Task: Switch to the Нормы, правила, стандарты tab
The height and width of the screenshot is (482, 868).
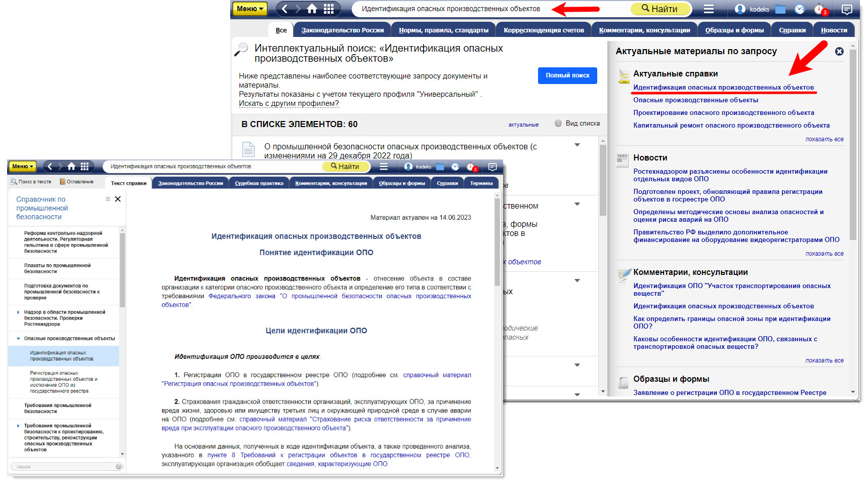Action: [443, 30]
